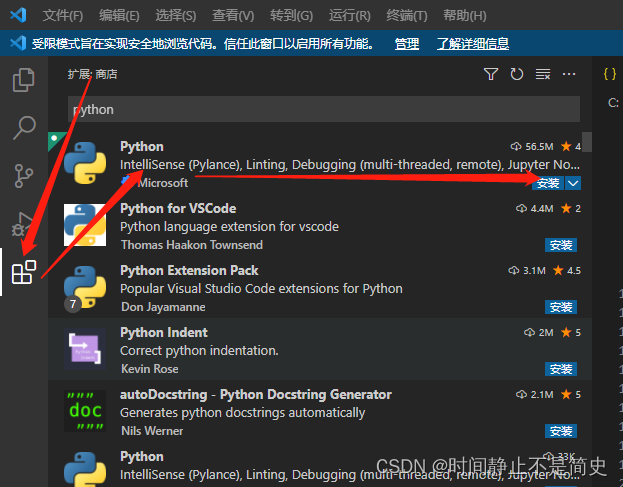623x487 pixels.
Task: Click description 'Python language extension for vscode'
Action: coord(229,227)
